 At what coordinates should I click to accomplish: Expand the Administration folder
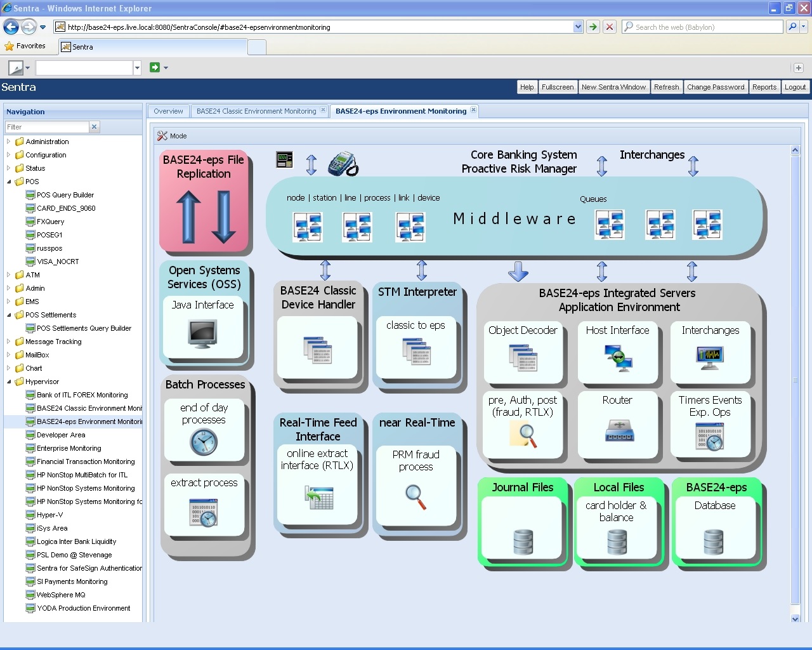click(x=9, y=142)
